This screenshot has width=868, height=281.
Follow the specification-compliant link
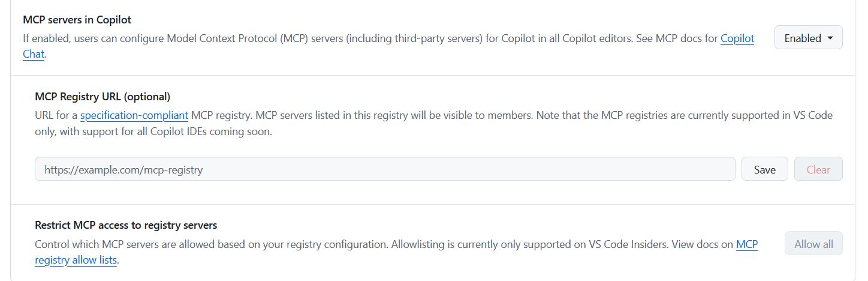pos(134,115)
